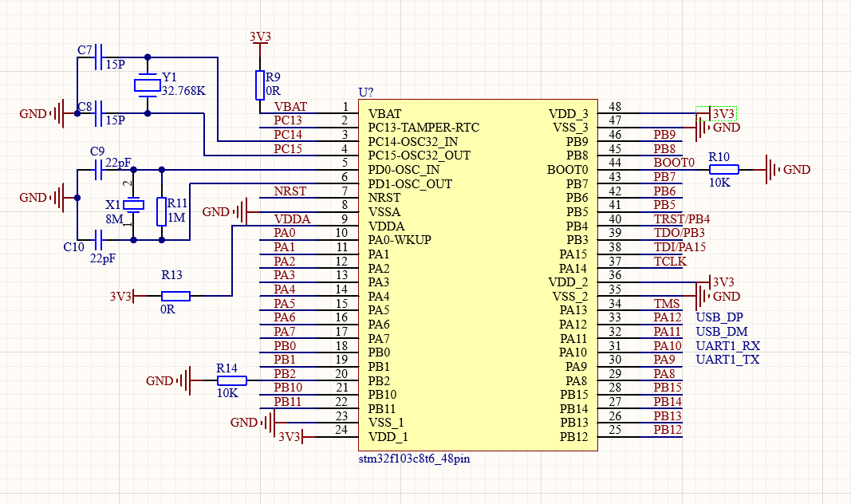This screenshot has height=504, width=851.
Task: Select capacitor C7 symbol
Action: point(98,57)
